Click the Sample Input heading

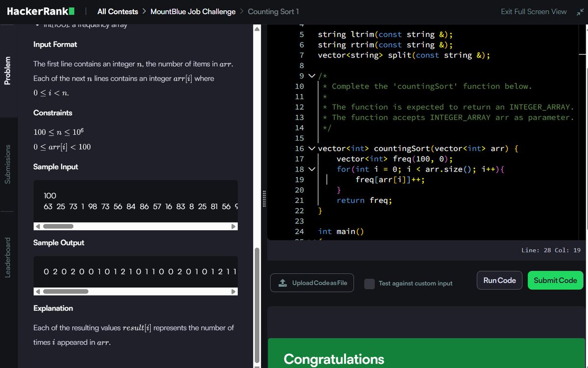[x=56, y=167]
